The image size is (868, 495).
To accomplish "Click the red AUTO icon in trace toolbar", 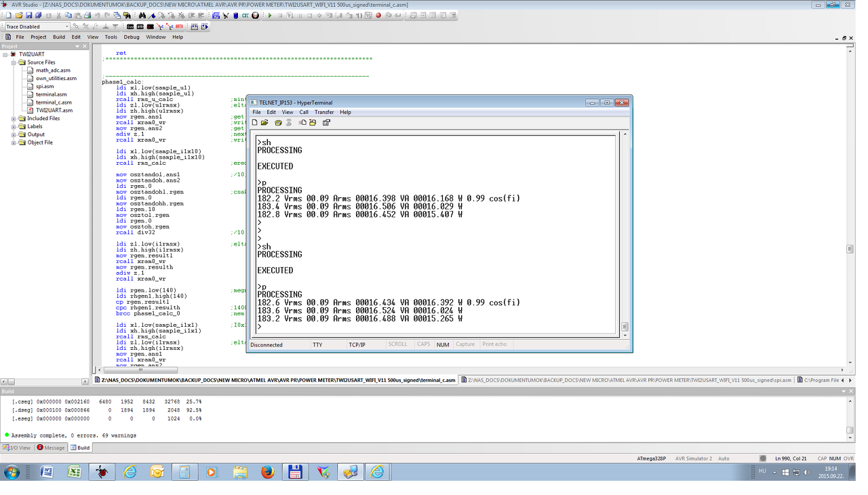I will (179, 26).
